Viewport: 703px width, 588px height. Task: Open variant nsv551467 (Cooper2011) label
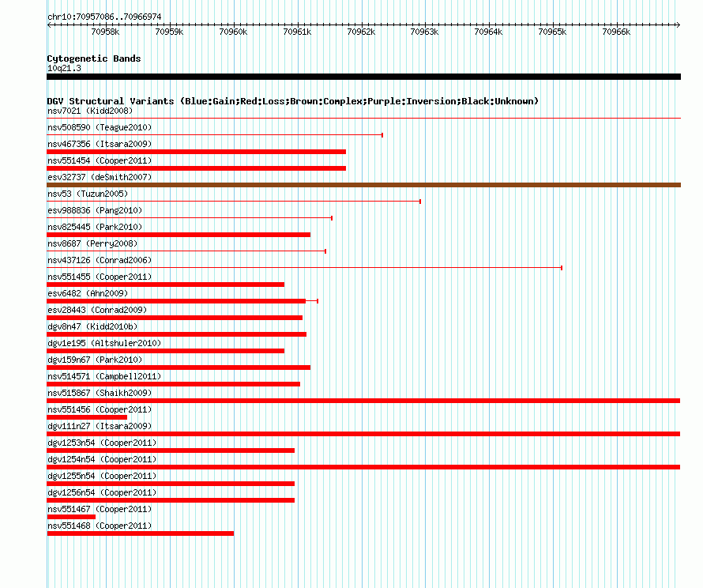point(100,509)
